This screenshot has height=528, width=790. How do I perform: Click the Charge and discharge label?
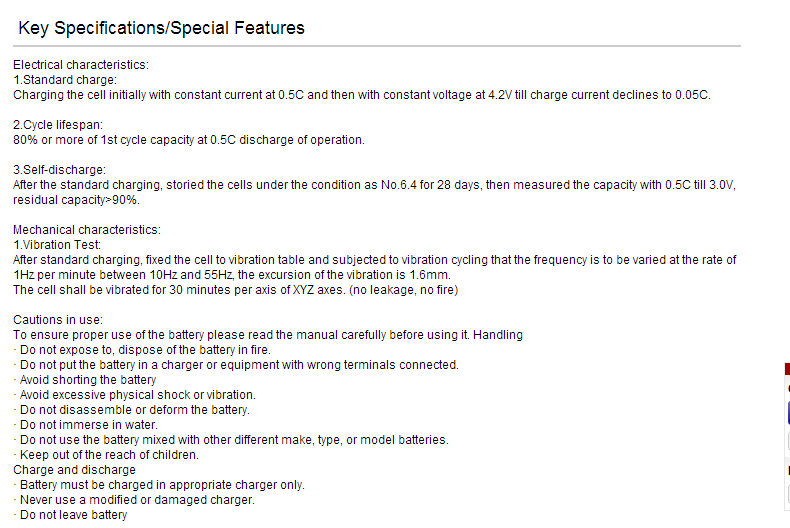point(75,470)
